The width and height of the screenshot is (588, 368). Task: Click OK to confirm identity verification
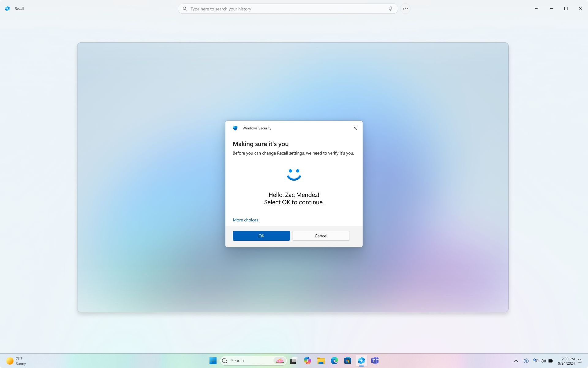click(x=261, y=236)
